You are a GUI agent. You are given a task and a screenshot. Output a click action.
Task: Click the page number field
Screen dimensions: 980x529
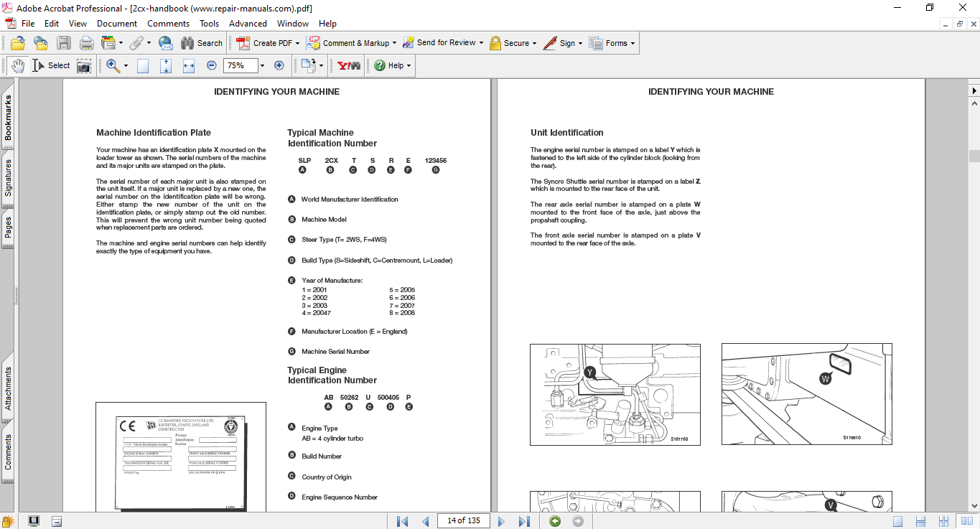pos(463,520)
